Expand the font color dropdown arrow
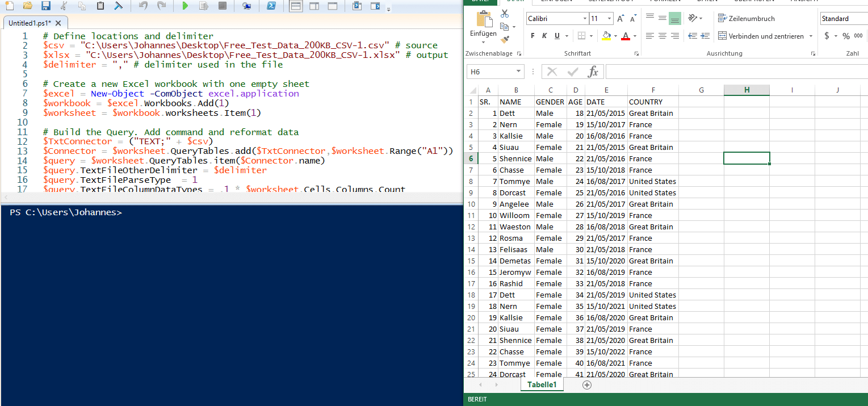 pos(635,36)
